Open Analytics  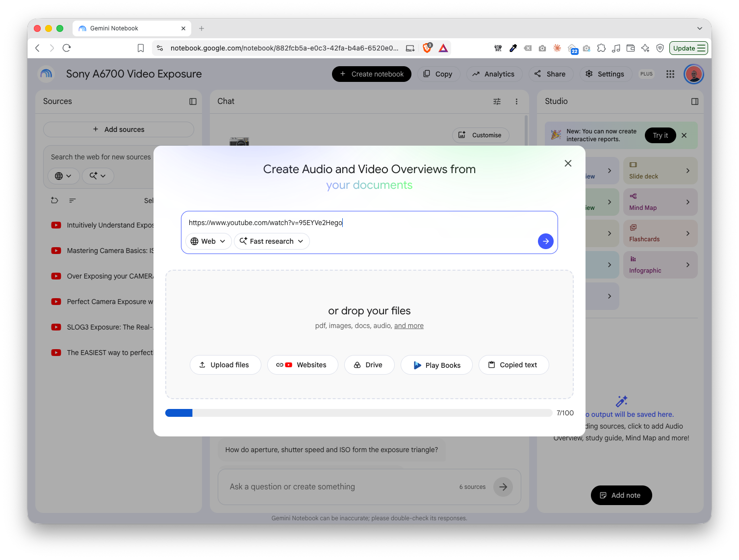coord(494,74)
